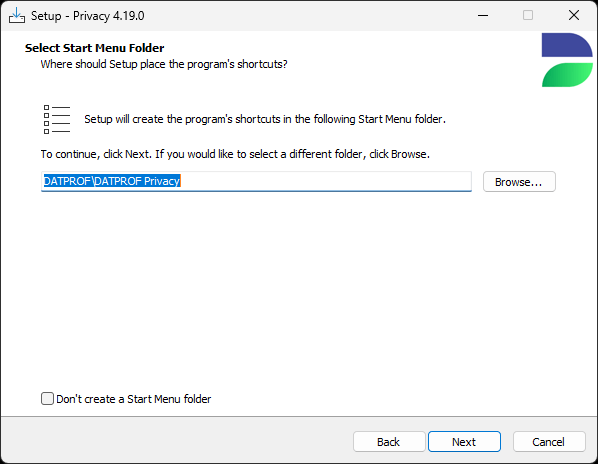Click the Select Start Menu Folder heading
The width and height of the screenshot is (598, 464).
click(x=95, y=48)
